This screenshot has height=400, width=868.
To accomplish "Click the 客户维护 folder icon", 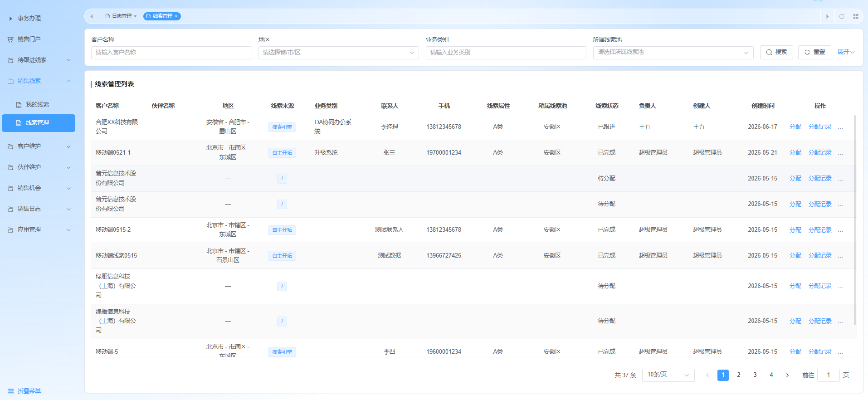I will 10,146.
